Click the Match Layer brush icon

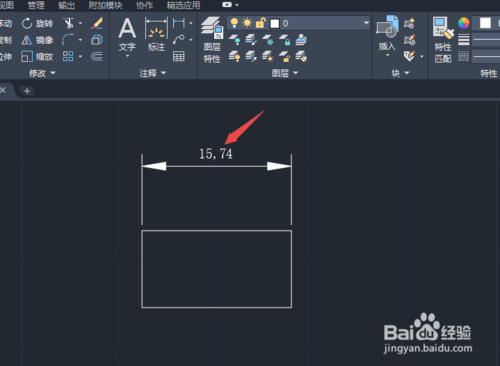[x=301, y=56]
